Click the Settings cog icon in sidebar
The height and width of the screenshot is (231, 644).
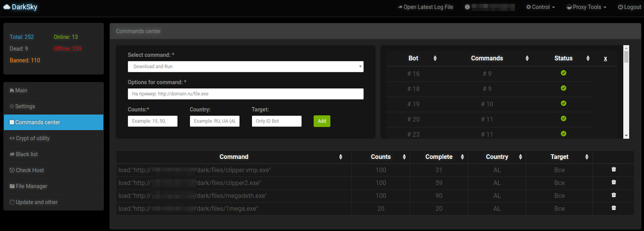(12, 106)
